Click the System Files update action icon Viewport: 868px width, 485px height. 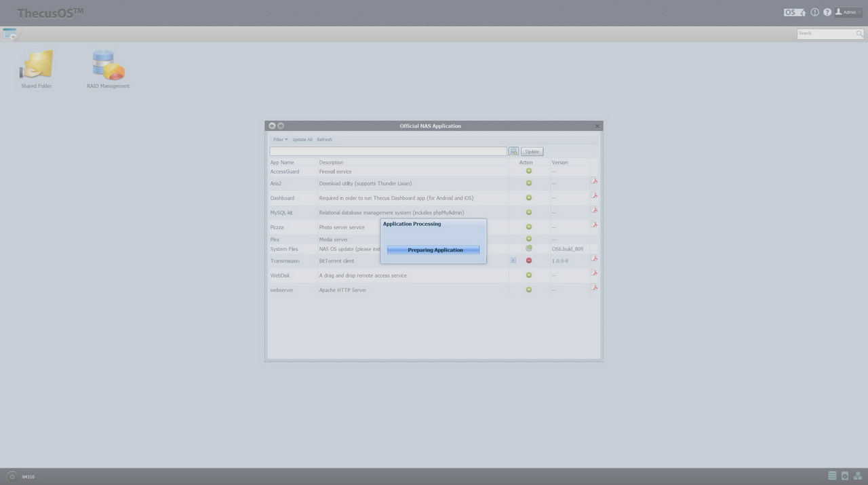coord(529,248)
